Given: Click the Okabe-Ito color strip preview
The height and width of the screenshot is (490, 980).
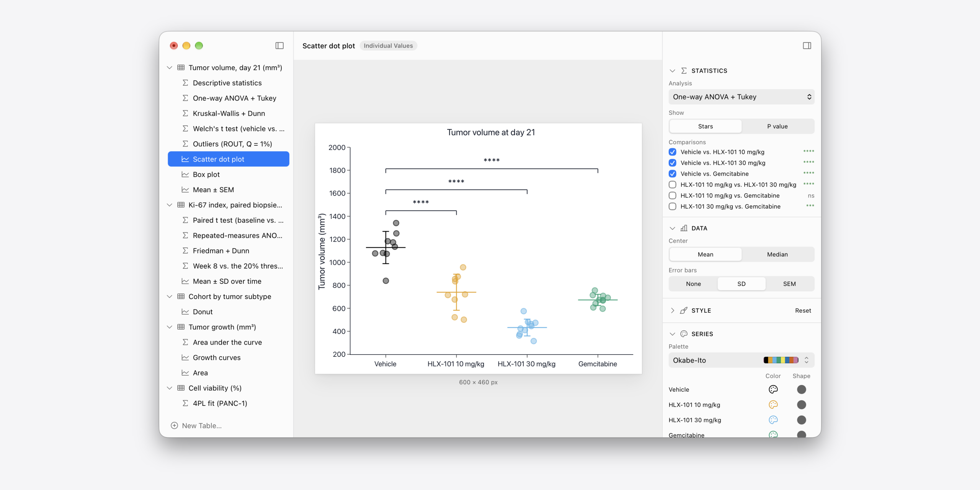Looking at the screenshot, I should tap(781, 360).
